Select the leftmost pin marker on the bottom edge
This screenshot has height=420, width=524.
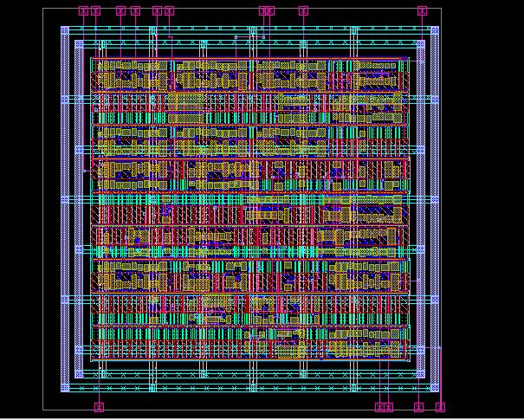(x=99, y=407)
